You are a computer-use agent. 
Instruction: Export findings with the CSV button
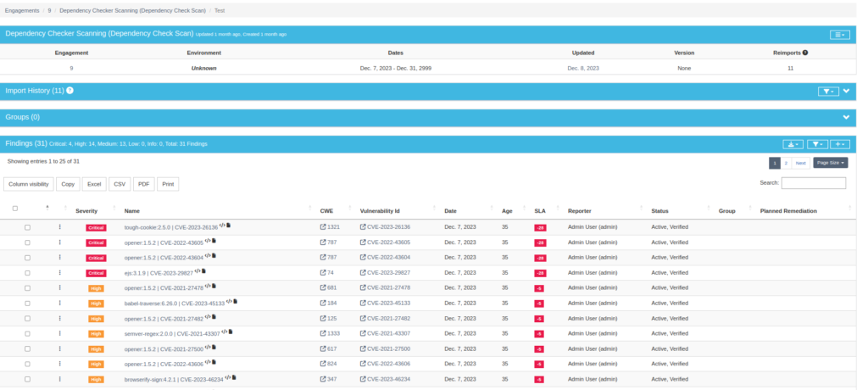[x=120, y=184]
